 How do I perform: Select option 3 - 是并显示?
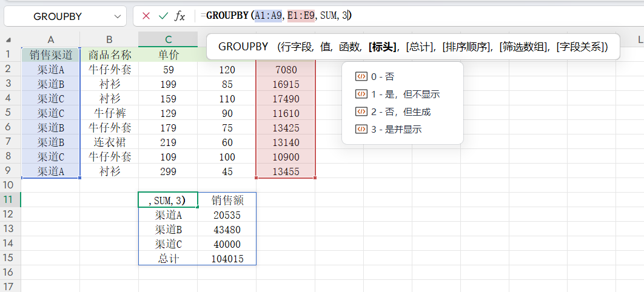click(396, 129)
